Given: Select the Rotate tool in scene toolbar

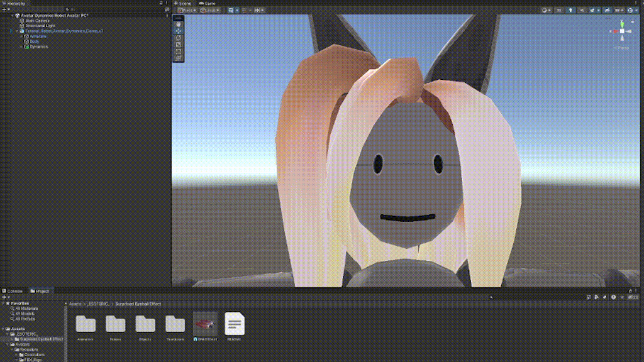Looking at the screenshot, I should tap(179, 37).
